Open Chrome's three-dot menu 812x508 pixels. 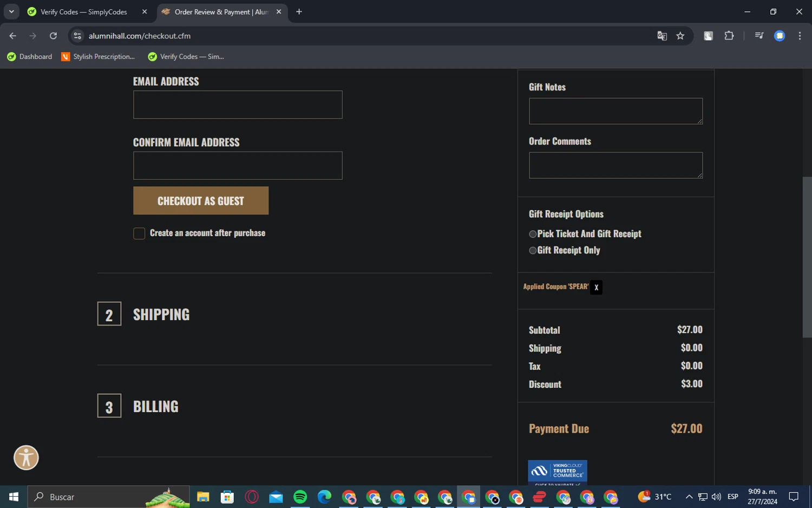tap(800, 36)
